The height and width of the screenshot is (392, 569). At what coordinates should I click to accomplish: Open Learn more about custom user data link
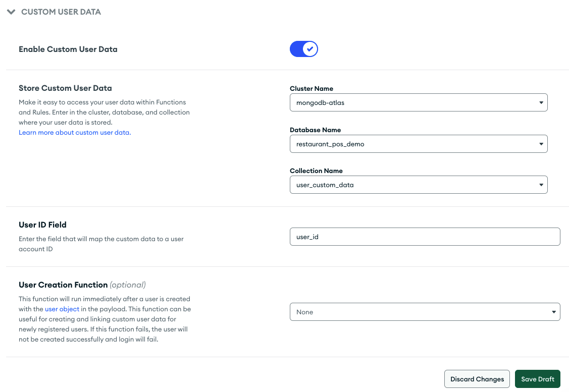coord(75,132)
